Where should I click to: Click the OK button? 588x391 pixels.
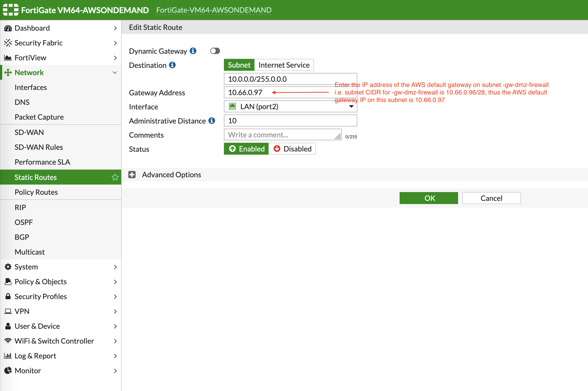tap(429, 198)
